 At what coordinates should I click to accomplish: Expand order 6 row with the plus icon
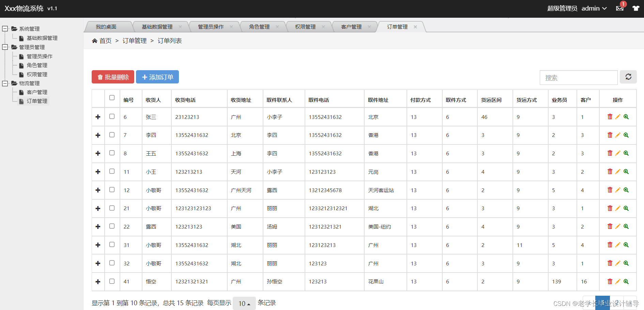point(98,117)
